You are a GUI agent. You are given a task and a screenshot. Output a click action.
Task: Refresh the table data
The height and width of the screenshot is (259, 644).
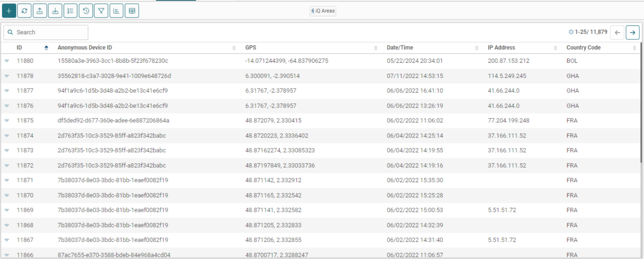click(24, 11)
